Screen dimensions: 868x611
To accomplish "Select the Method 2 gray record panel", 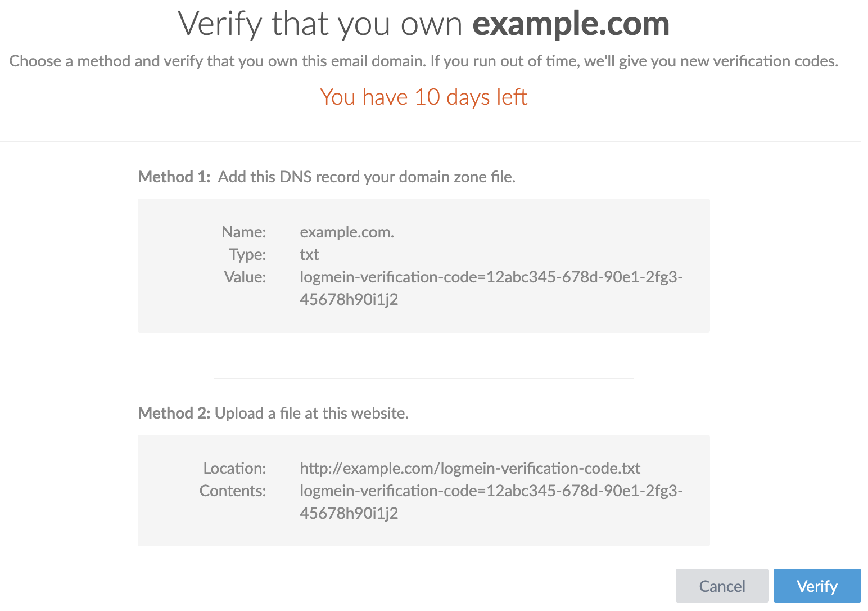I will click(423, 490).
